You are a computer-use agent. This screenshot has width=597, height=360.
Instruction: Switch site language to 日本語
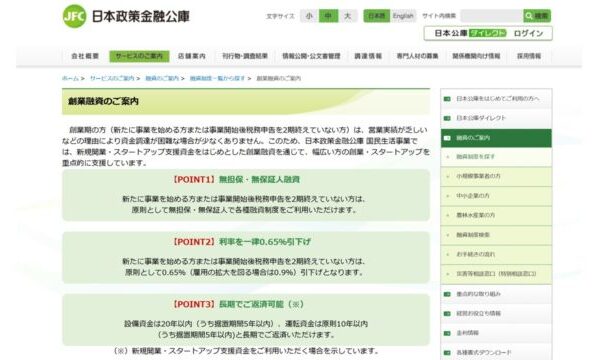(x=377, y=16)
